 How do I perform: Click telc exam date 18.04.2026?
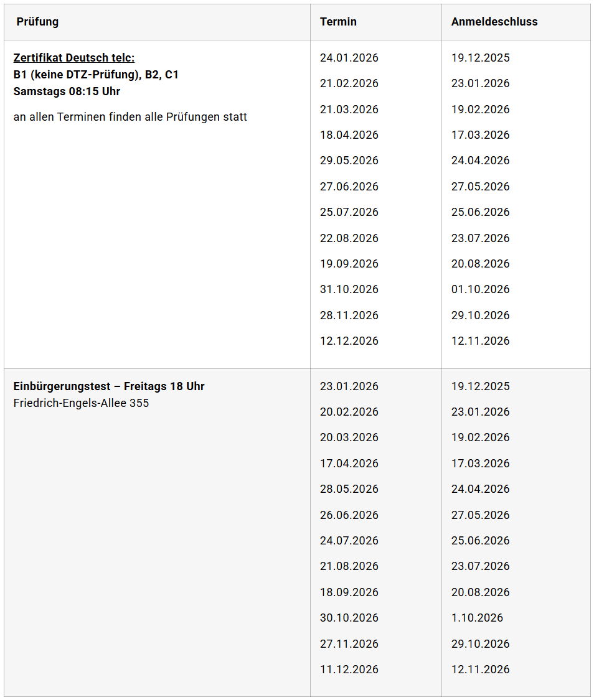349,135
